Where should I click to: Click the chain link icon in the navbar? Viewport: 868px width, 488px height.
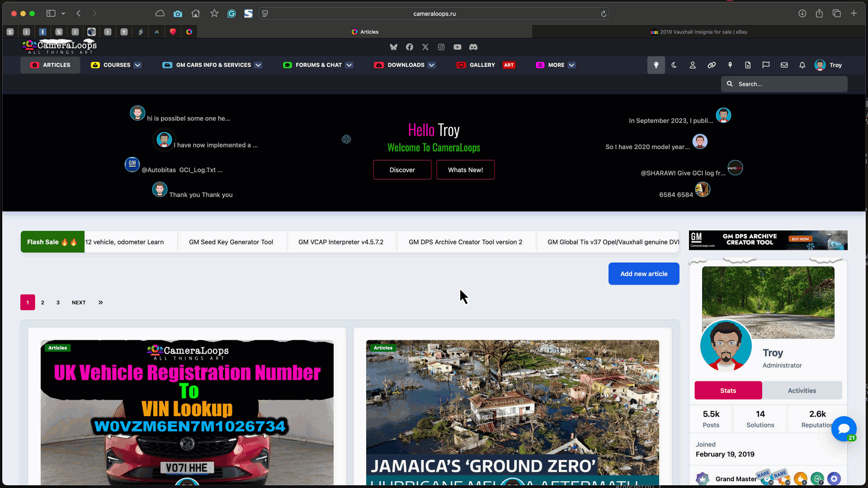712,65
